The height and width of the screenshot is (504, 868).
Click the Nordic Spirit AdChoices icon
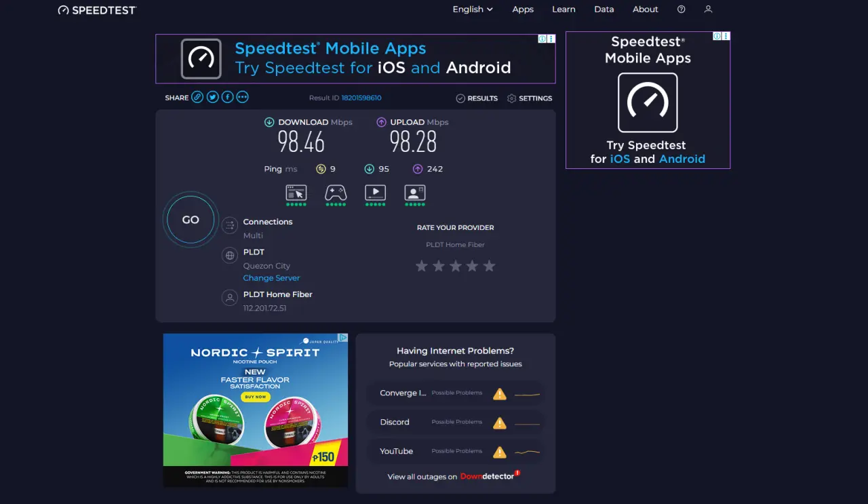pyautogui.click(x=343, y=338)
